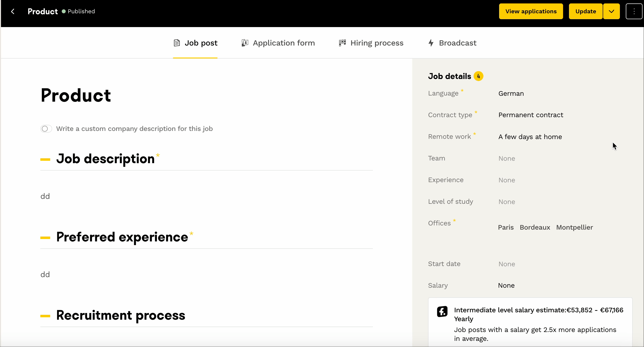Open the Application form tab
Viewport: 644px width, 347px height.
283,43
